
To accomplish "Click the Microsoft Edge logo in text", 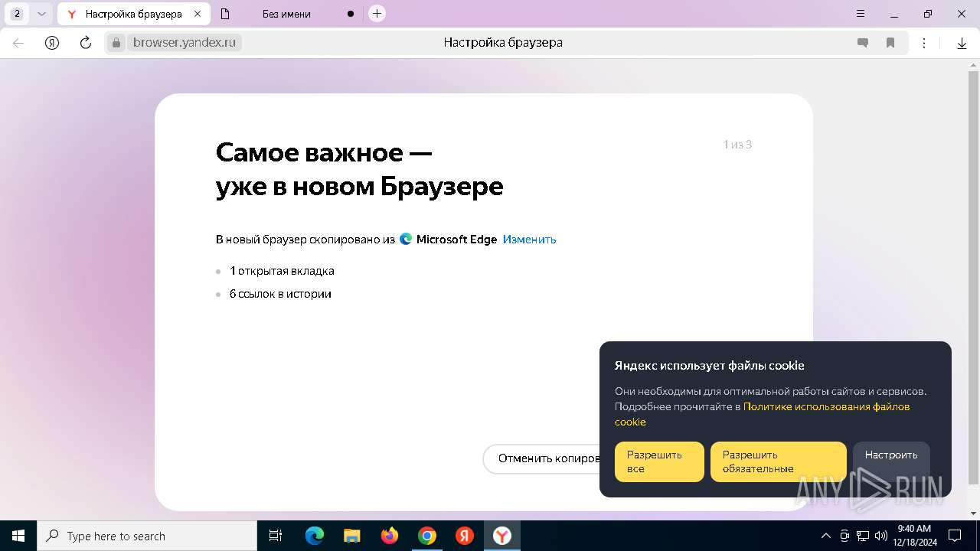I will coord(406,240).
